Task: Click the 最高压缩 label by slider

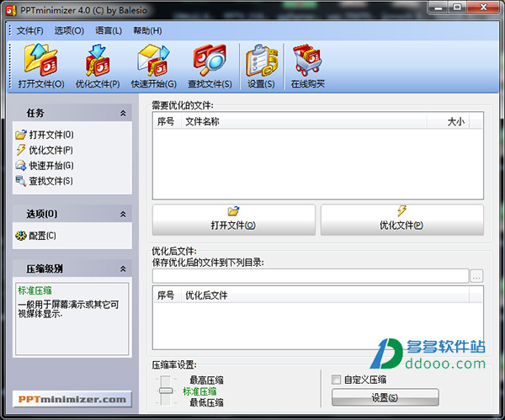Action: click(x=206, y=380)
